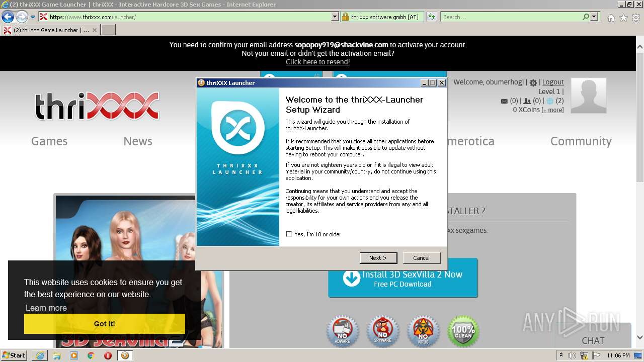
Task: Select the thriXXX Game Launcher tab
Action: [x=50, y=30]
